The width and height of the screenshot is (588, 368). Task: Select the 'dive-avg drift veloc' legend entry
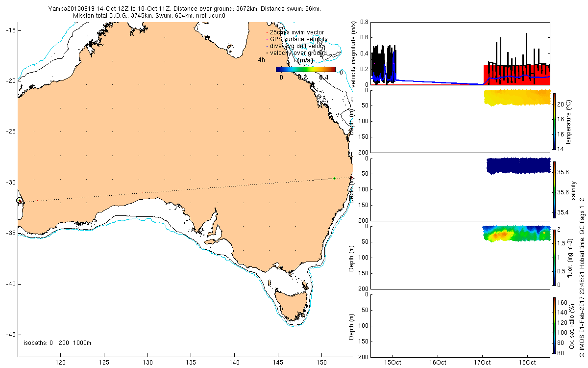295,46
